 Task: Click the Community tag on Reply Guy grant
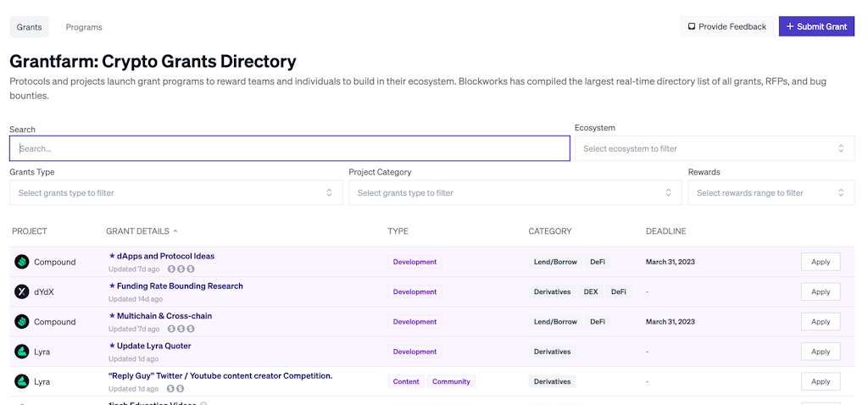coord(451,381)
